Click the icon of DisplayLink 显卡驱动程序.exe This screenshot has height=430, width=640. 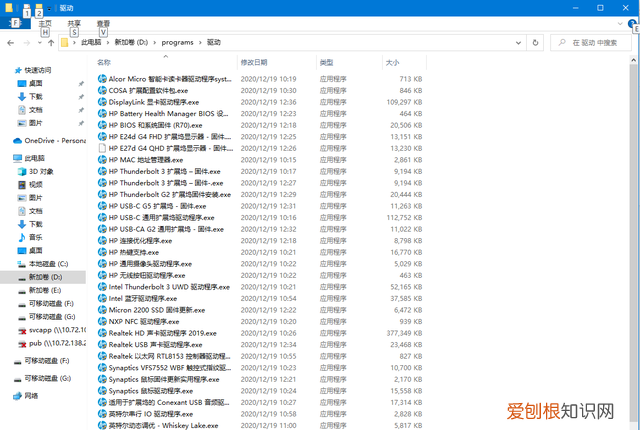click(x=102, y=102)
